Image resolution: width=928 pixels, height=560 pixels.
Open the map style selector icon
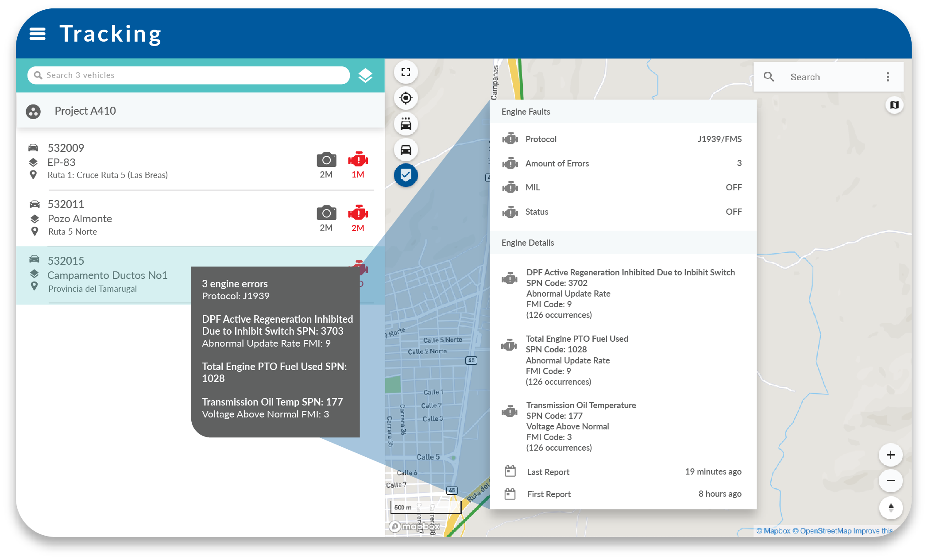pos(894,105)
